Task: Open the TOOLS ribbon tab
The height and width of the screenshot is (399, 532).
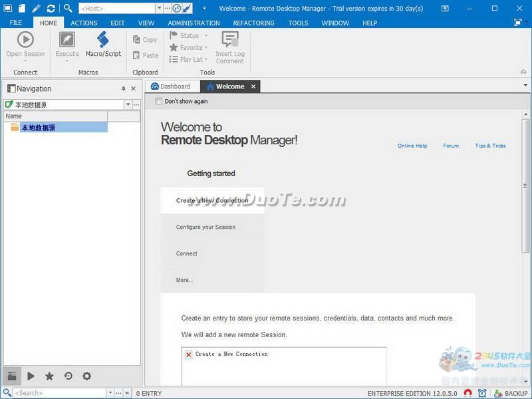Action: pos(298,23)
